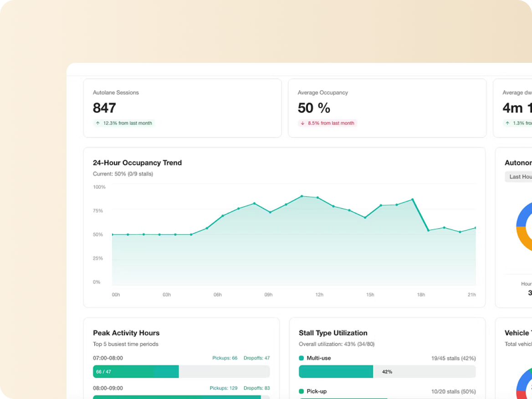Click the 'Peak Activity Hours' heading
The height and width of the screenshot is (399, 532).
click(x=126, y=333)
